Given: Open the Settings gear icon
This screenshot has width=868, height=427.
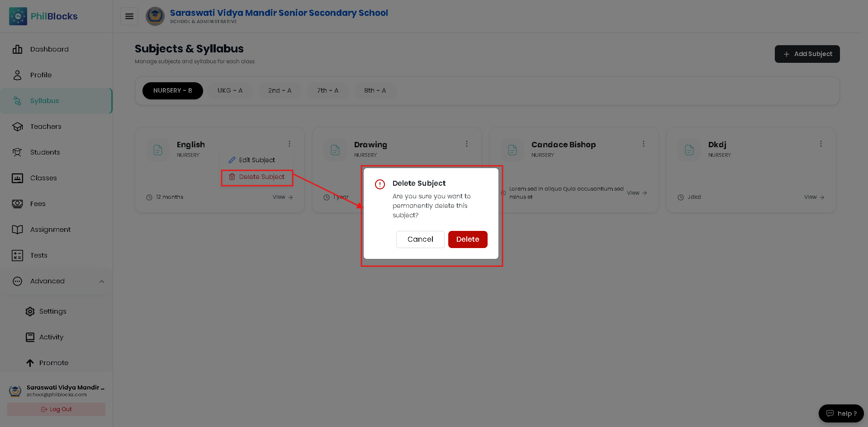Looking at the screenshot, I should [30, 311].
